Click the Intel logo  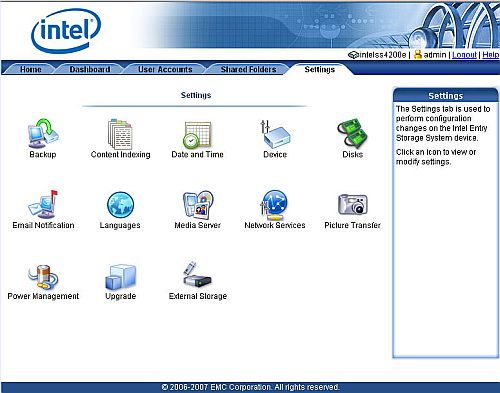(66, 31)
